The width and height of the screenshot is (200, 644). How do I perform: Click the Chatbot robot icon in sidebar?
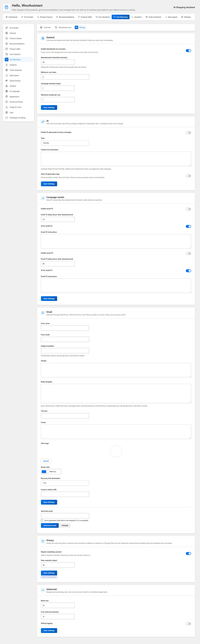(x=6, y=86)
